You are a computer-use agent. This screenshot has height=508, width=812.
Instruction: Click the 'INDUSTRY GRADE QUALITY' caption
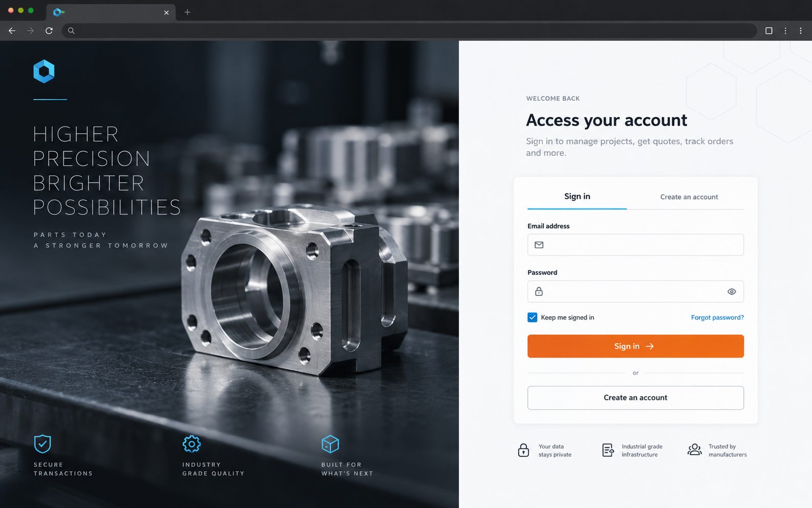click(213, 469)
